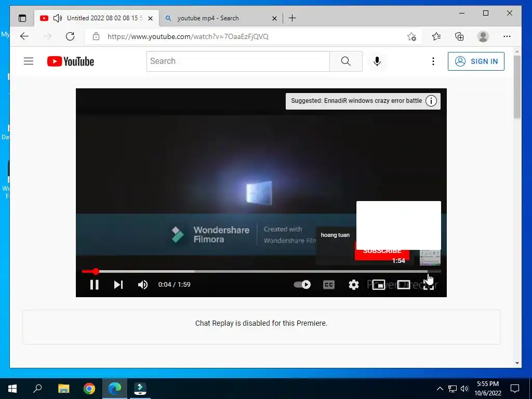Open File Explorer from the taskbar
This screenshot has height=399, width=532.
[63, 389]
